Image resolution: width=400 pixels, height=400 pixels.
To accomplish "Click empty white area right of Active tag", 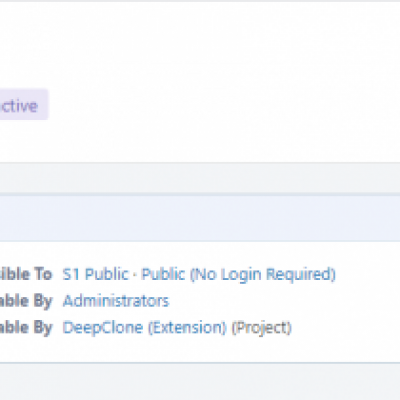I will click(x=223, y=104).
